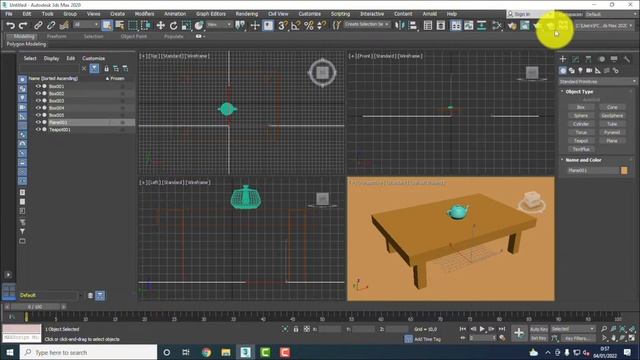The width and height of the screenshot is (640, 360).
Task: Open the Modifiers menu
Action: click(x=144, y=14)
